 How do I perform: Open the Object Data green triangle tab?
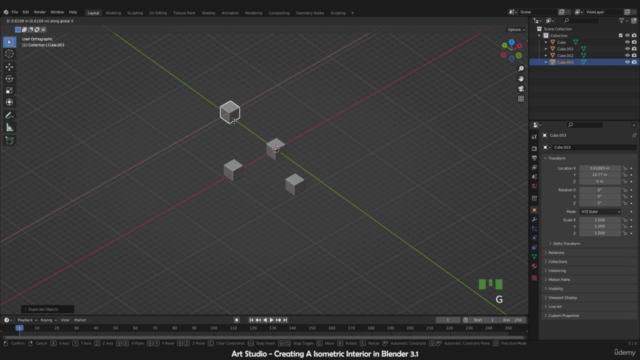coord(534,257)
